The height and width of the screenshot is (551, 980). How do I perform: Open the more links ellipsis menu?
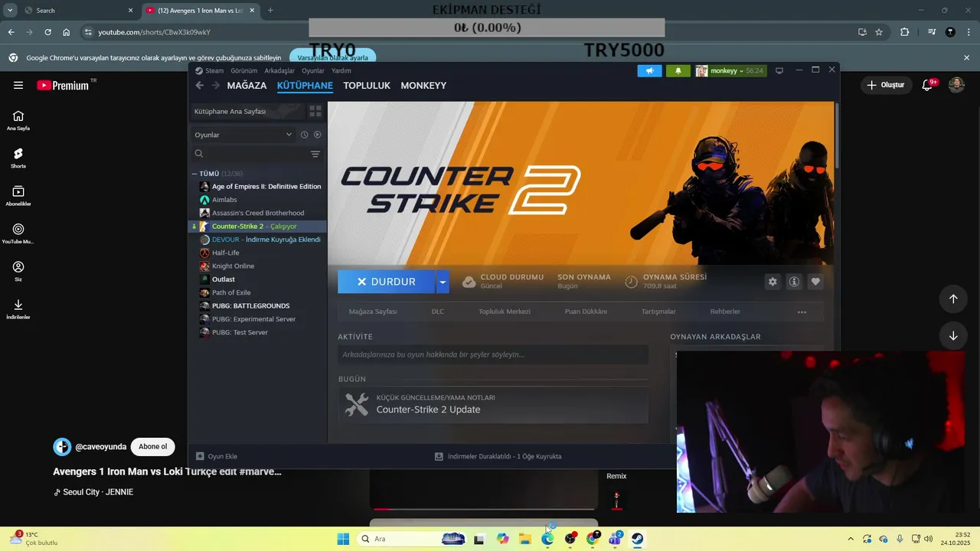pyautogui.click(x=802, y=311)
